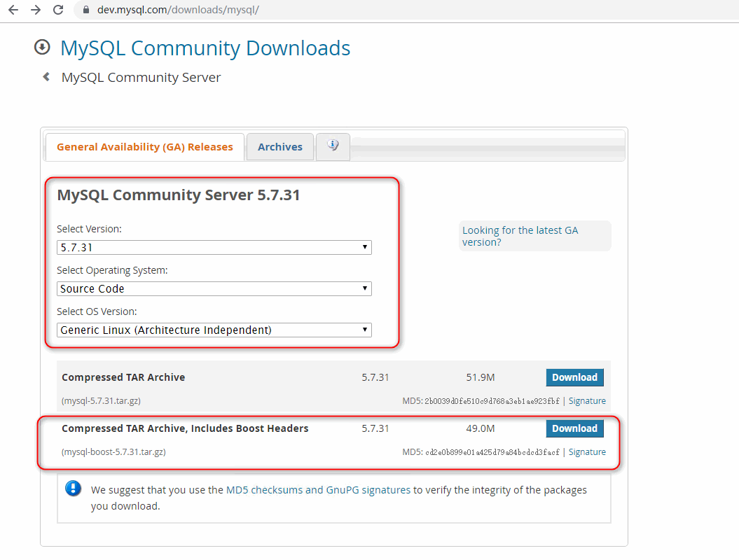Click the Select Operating System: label
739x560 pixels.
click(112, 270)
